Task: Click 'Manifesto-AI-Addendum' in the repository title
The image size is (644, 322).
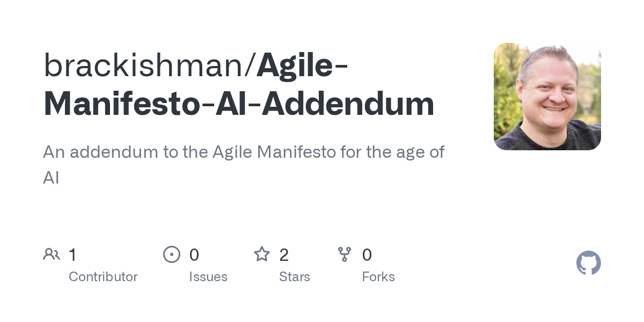Action: click(x=238, y=103)
